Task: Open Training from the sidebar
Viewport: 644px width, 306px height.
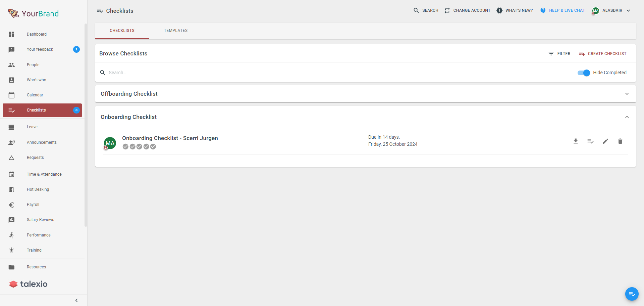Action: point(42,250)
